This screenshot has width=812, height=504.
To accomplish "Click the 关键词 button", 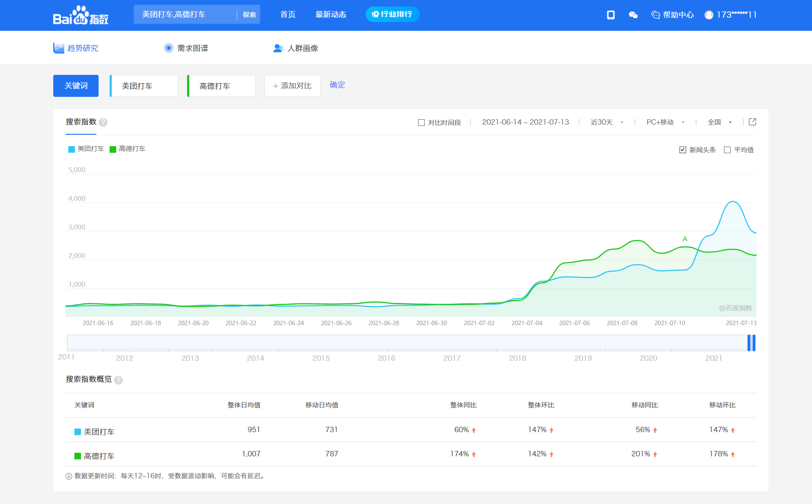I will [x=76, y=86].
